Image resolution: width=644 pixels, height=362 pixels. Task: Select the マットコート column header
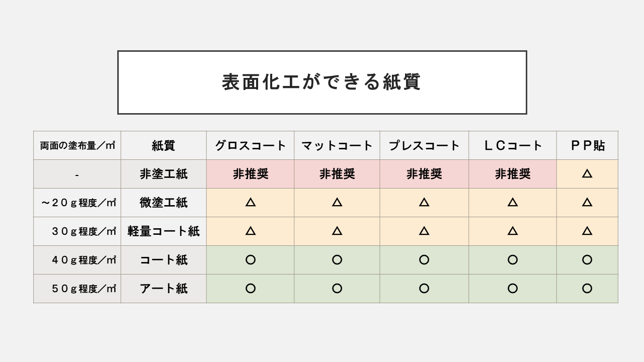point(337,146)
